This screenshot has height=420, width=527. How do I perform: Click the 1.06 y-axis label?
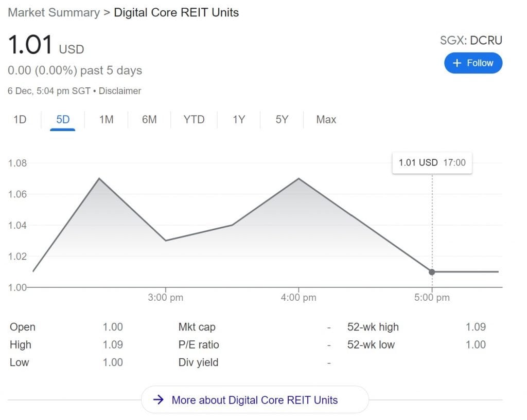click(x=17, y=194)
